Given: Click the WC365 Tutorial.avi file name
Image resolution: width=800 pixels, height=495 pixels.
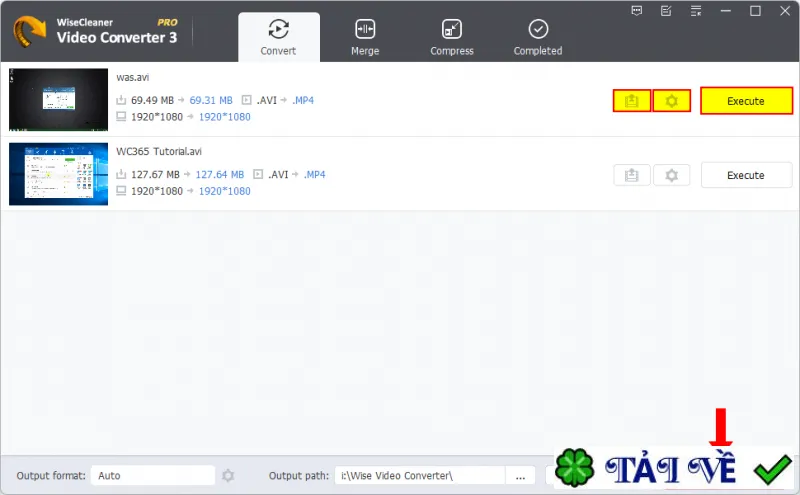Looking at the screenshot, I should pos(159,152).
